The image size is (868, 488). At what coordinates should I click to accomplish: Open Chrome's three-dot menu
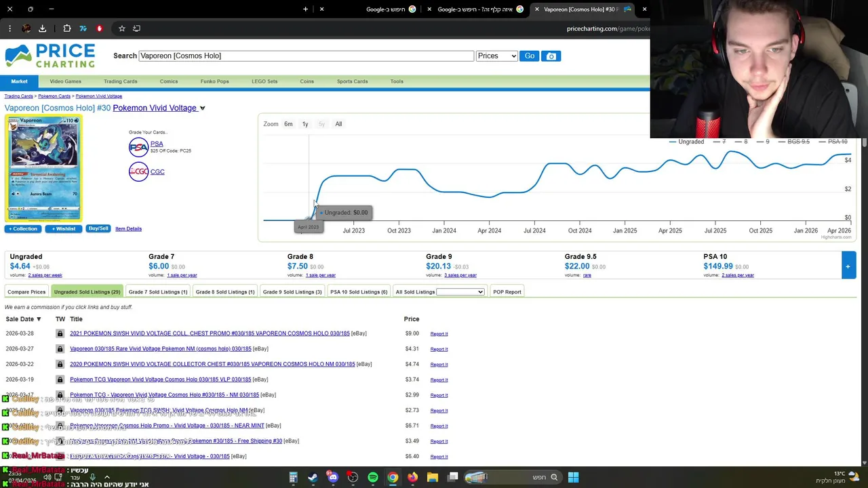pyautogui.click(x=9, y=28)
